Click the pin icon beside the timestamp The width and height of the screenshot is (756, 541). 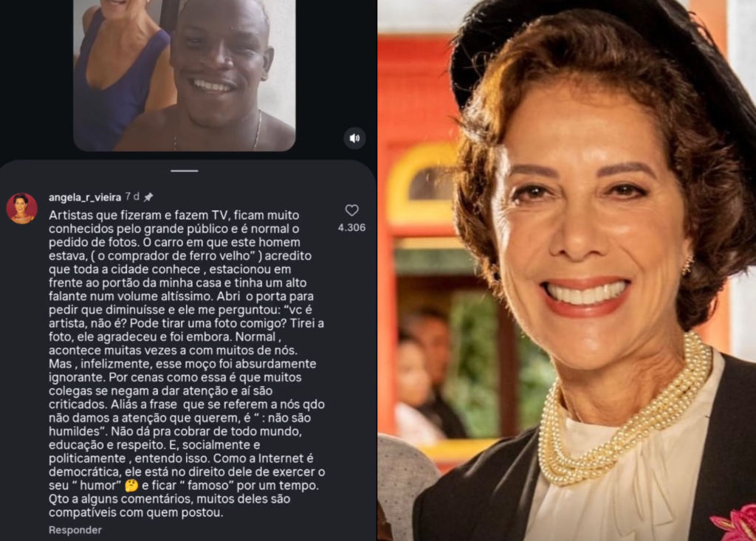(x=148, y=197)
